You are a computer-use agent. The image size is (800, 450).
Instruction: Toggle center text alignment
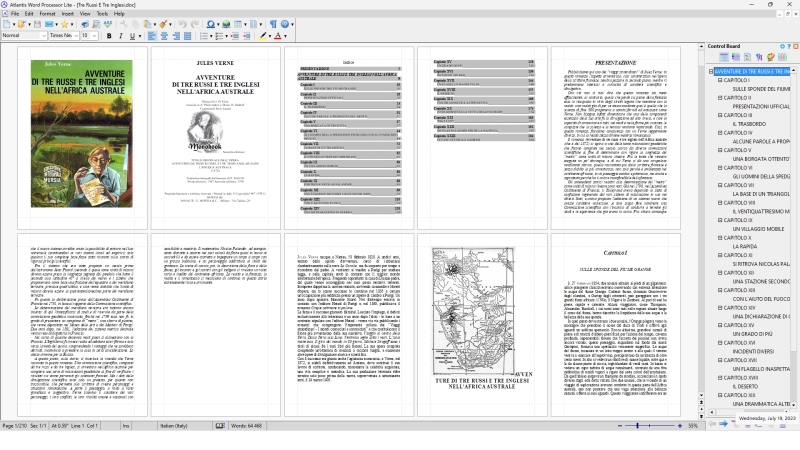[164, 36]
